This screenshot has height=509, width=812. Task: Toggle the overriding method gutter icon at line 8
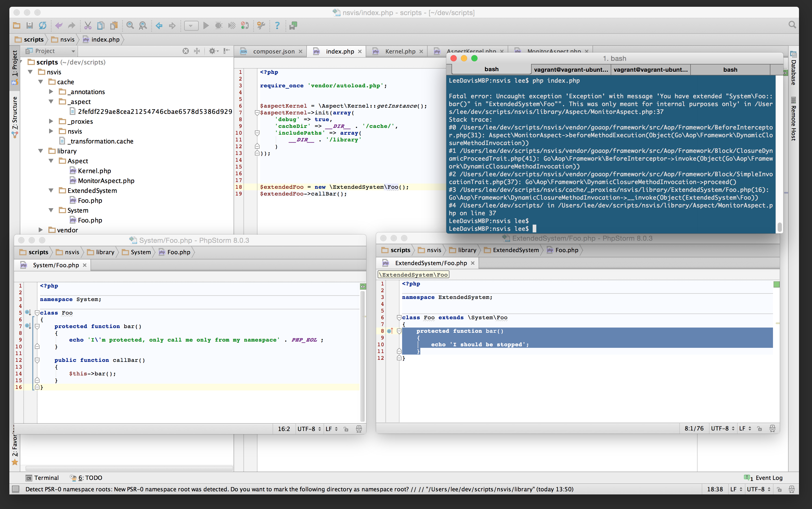coord(390,331)
